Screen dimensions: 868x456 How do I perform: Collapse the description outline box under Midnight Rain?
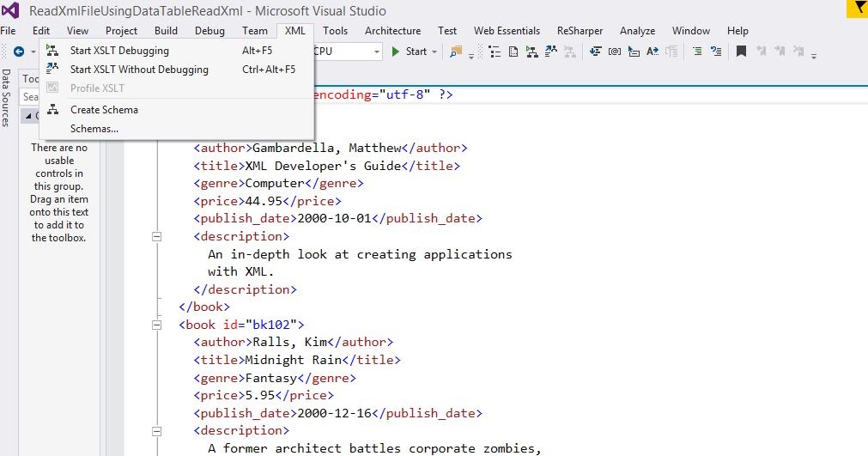[156, 431]
